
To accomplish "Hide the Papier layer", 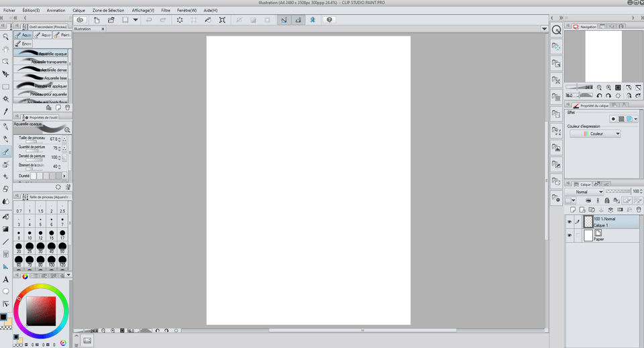I will pos(570,235).
